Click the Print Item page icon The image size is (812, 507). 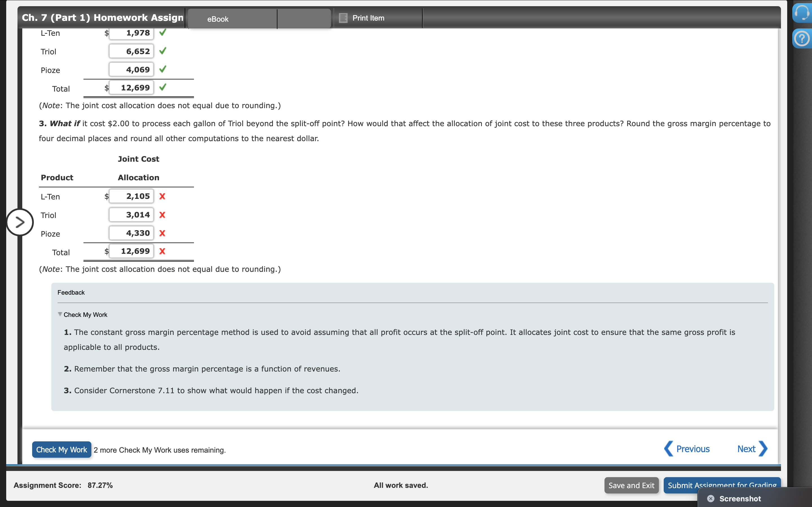(x=343, y=18)
